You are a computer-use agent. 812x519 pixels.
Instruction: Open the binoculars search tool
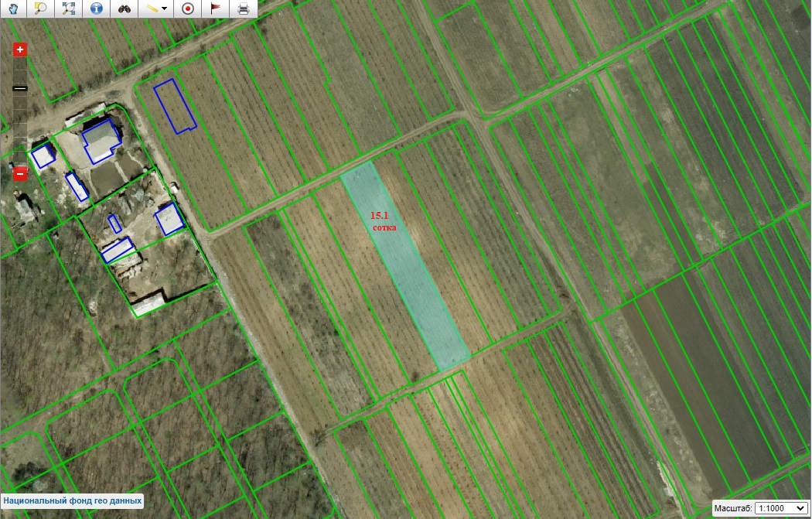[125, 9]
